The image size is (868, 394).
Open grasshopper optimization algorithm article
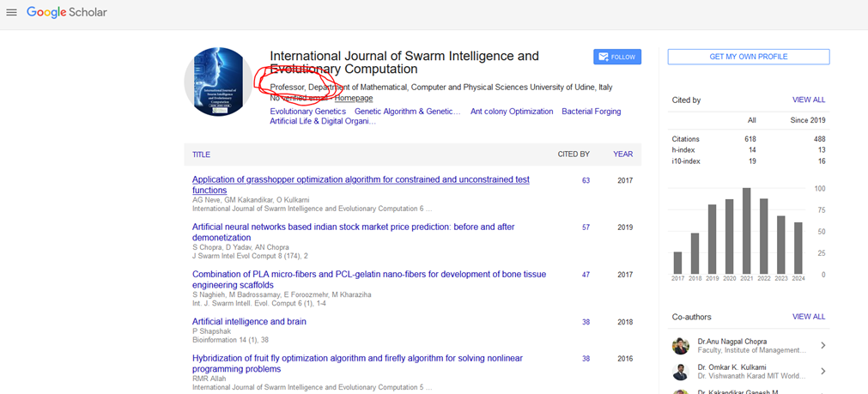pos(361,185)
